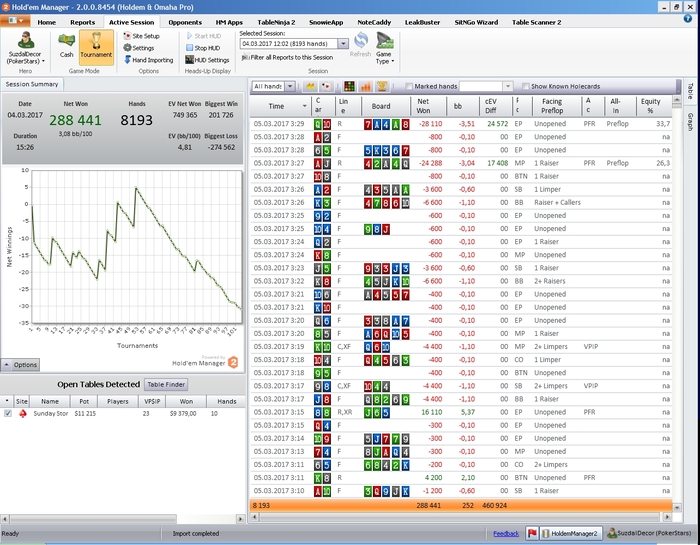The height and width of the screenshot is (545, 700).
Task: Select Cash game mode
Action: [x=67, y=46]
